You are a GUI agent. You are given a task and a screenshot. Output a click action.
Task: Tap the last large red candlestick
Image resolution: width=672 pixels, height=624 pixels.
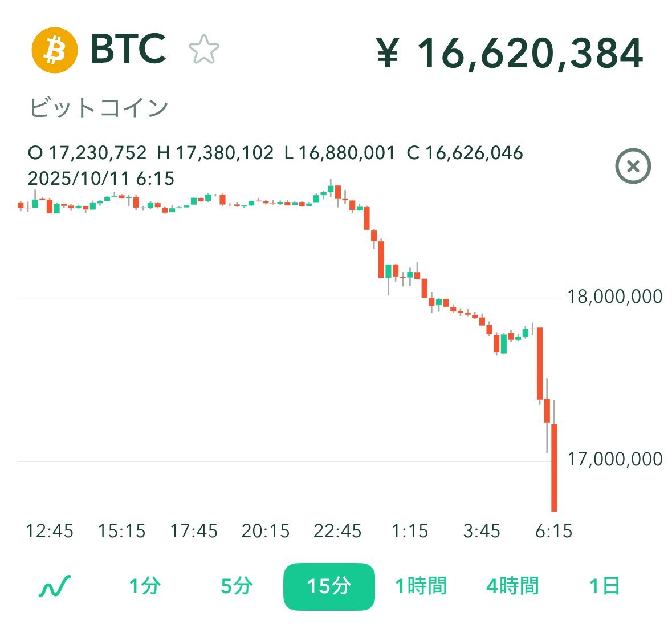click(553, 467)
